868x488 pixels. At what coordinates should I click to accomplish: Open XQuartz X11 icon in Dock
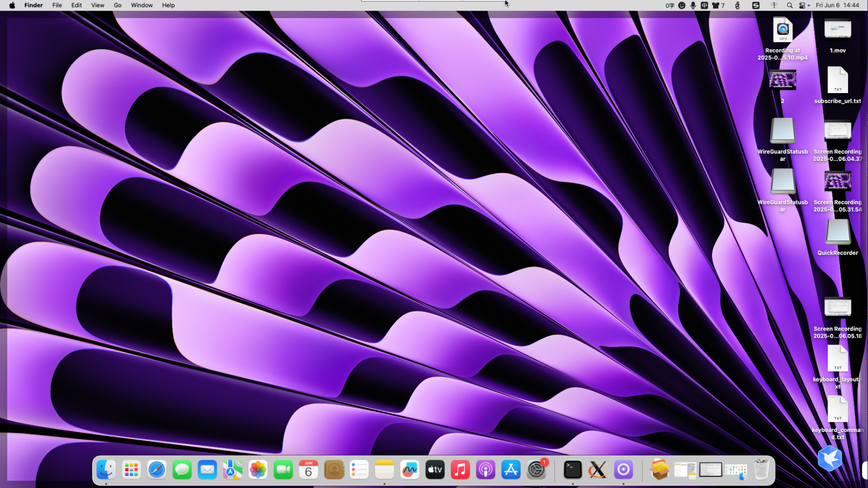(x=598, y=470)
